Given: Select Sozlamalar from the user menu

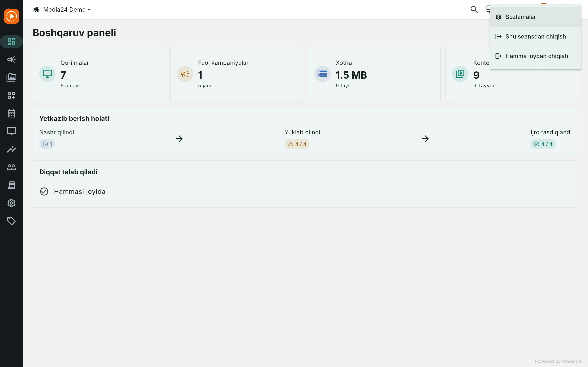Looking at the screenshot, I should pos(536,17).
